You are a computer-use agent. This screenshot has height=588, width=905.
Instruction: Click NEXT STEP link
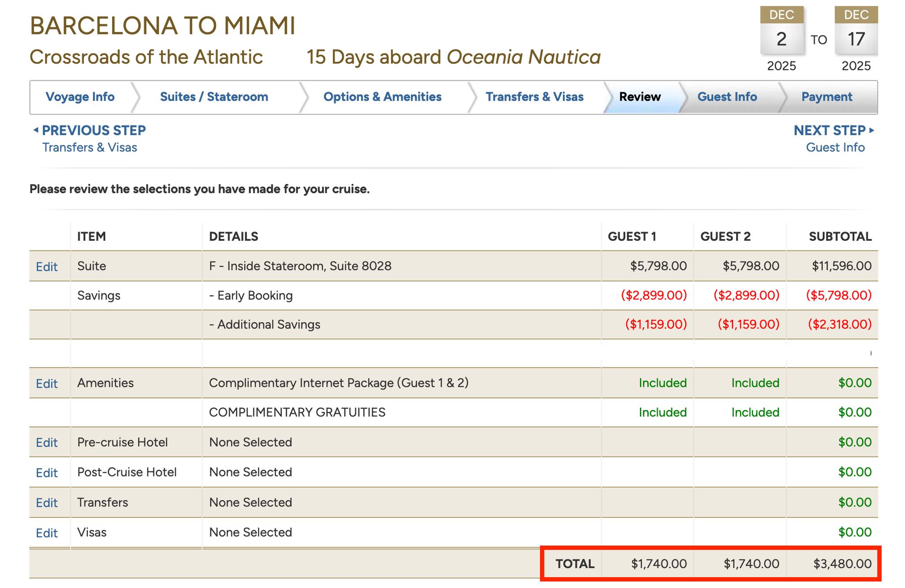tap(829, 130)
